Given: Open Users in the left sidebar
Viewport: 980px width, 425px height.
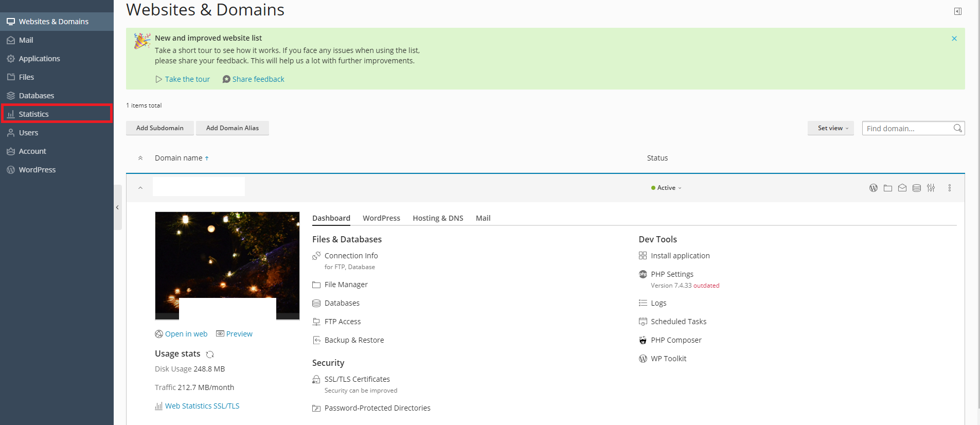Looking at the screenshot, I should click(x=57, y=133).
